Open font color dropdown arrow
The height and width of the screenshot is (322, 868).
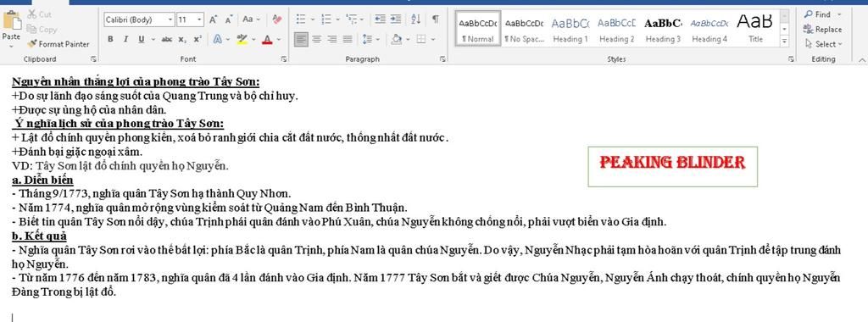[x=278, y=39]
